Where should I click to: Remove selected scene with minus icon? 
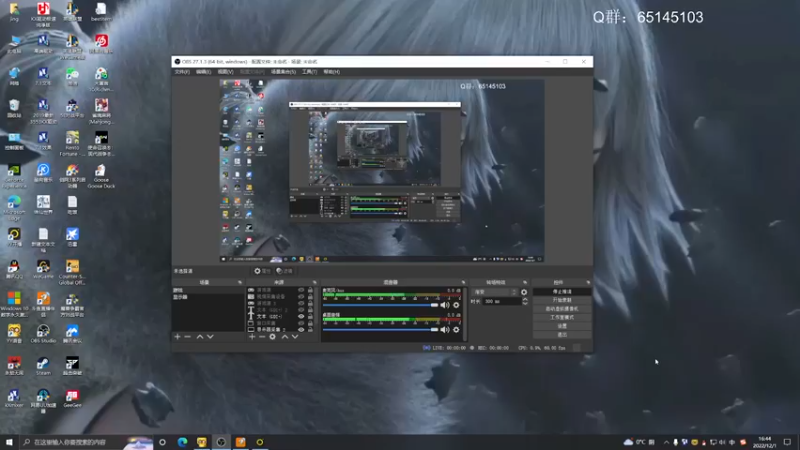click(187, 337)
